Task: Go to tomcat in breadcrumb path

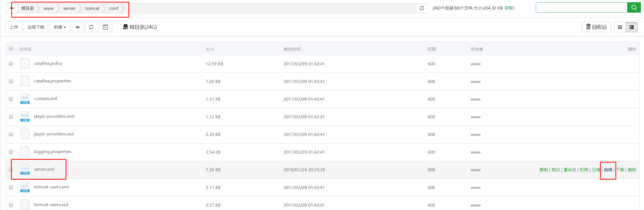Action: pos(92,8)
